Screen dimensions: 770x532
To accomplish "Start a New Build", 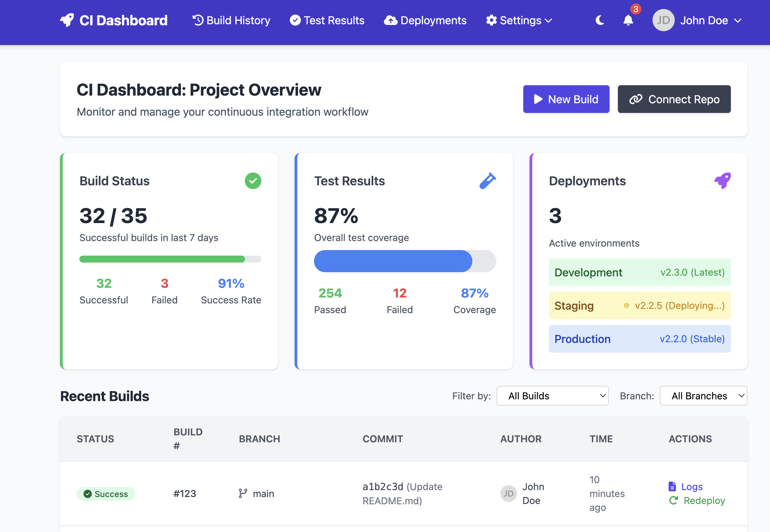I will pyautogui.click(x=566, y=99).
